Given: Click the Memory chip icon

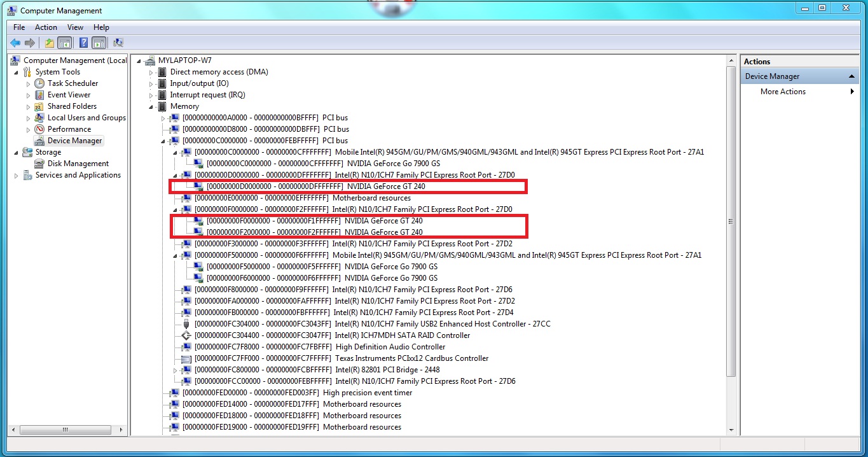Looking at the screenshot, I should 162,106.
